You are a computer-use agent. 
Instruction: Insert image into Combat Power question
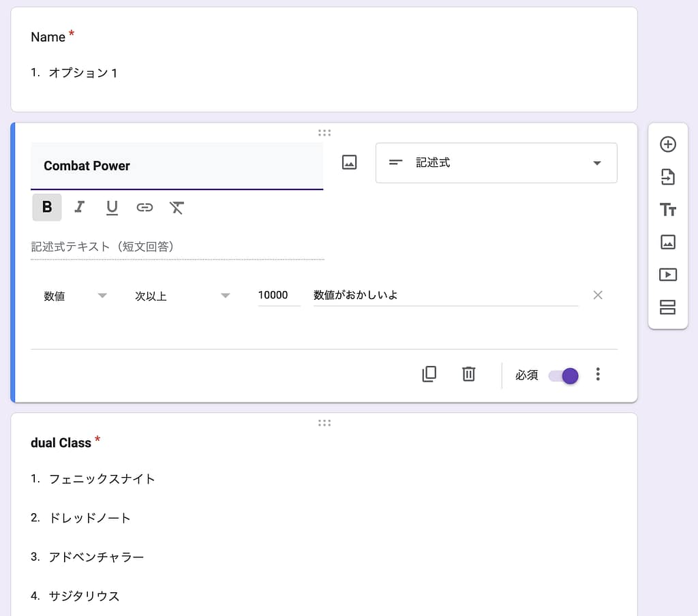(349, 163)
